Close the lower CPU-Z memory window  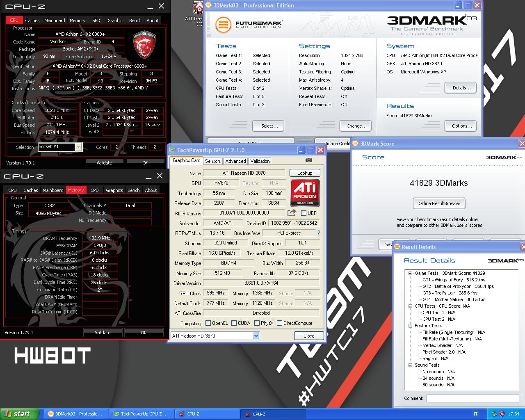click(160, 176)
